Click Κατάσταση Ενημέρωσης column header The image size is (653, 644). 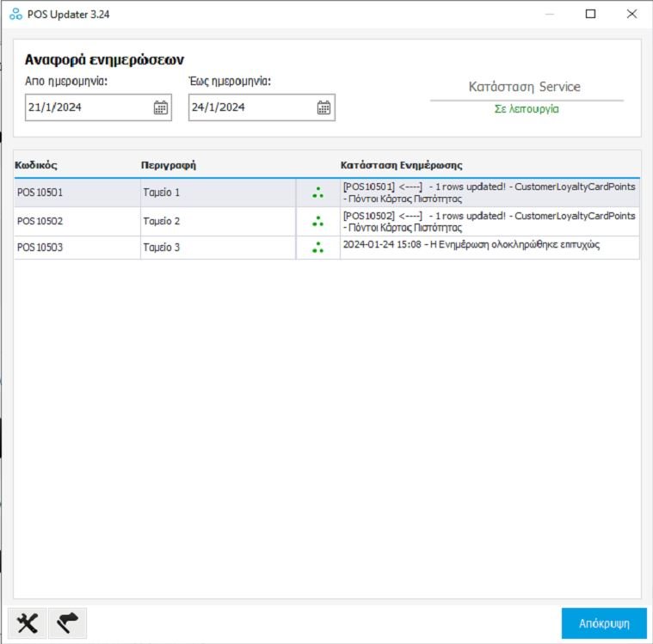point(401,165)
